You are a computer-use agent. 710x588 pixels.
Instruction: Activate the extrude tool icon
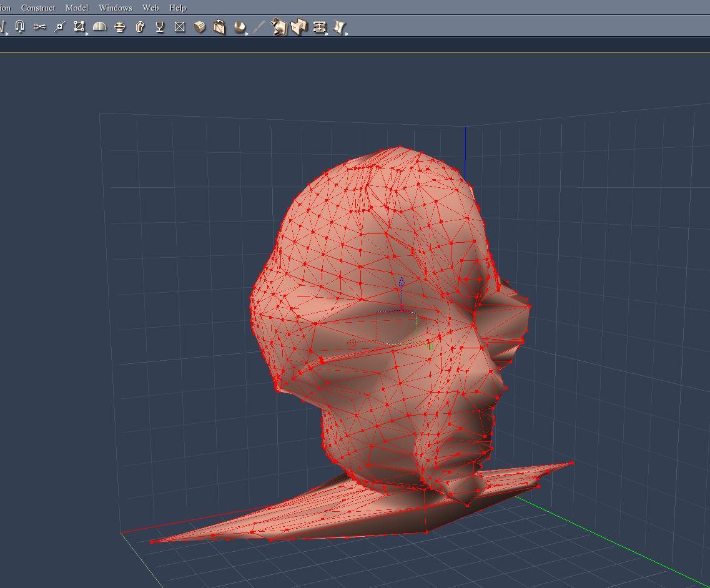(x=140, y=27)
